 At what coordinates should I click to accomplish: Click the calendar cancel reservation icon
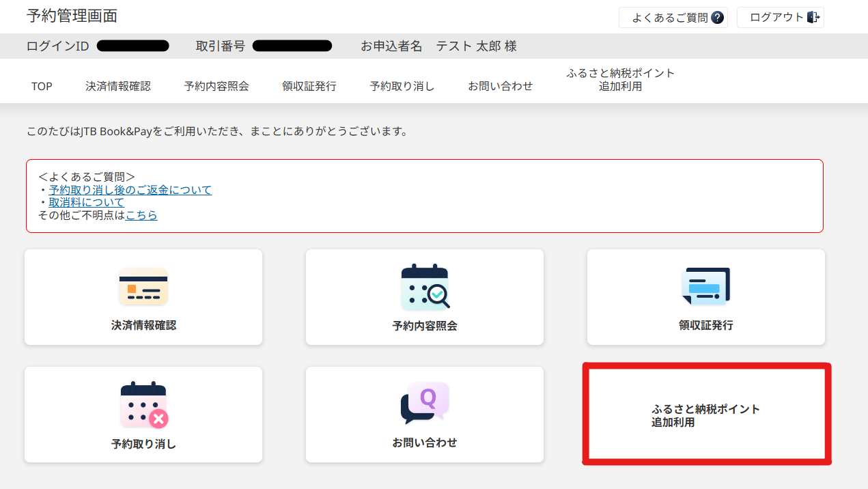pos(143,405)
